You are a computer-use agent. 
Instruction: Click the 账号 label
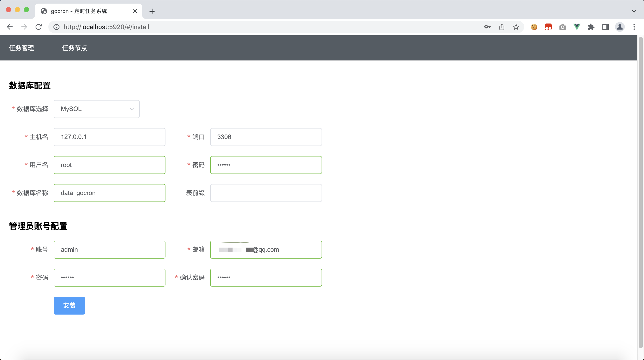[42, 250]
